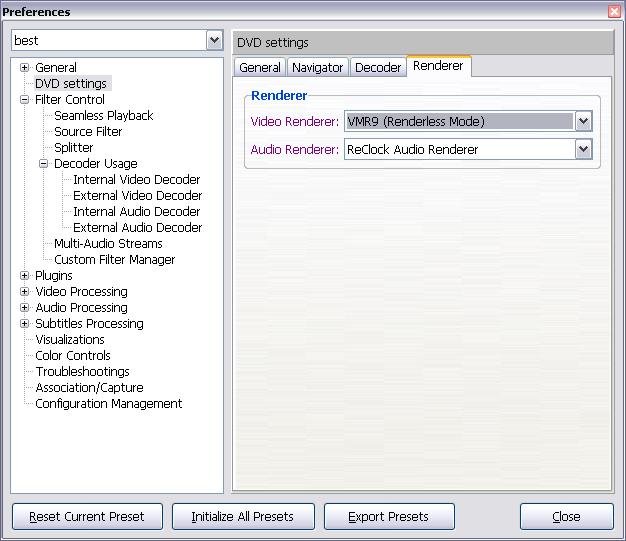The height and width of the screenshot is (541, 626).
Task: Switch to the Navigator tab
Action: 317,68
